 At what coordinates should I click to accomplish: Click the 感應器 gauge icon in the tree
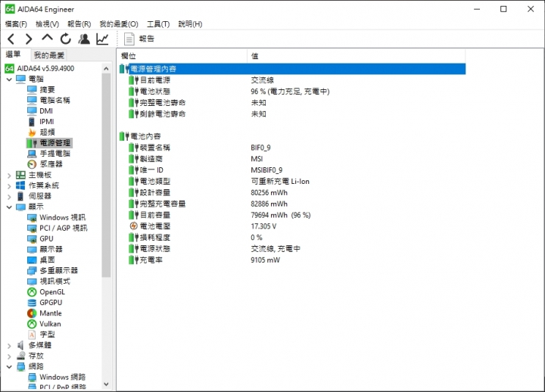click(x=32, y=164)
